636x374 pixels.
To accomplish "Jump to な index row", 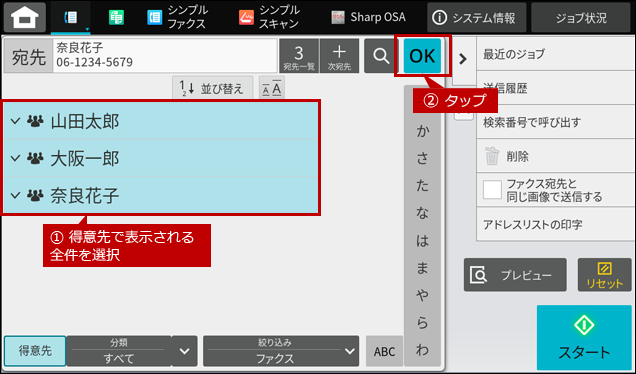I will 422,213.
